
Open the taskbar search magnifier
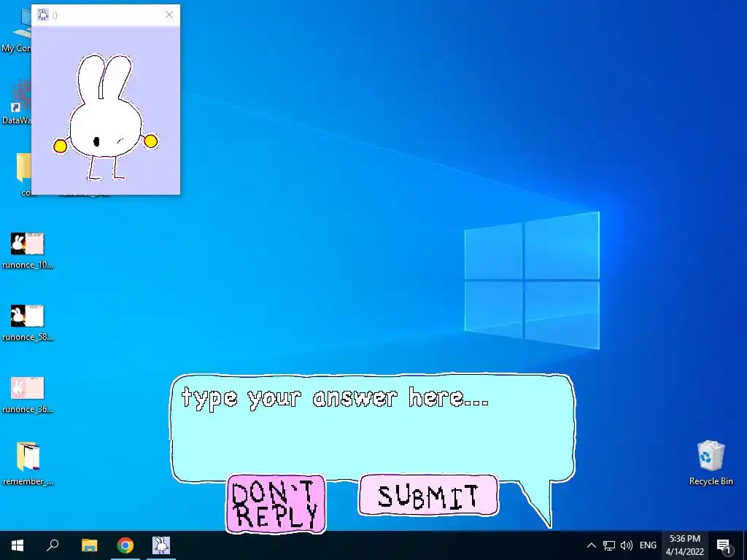click(53, 545)
